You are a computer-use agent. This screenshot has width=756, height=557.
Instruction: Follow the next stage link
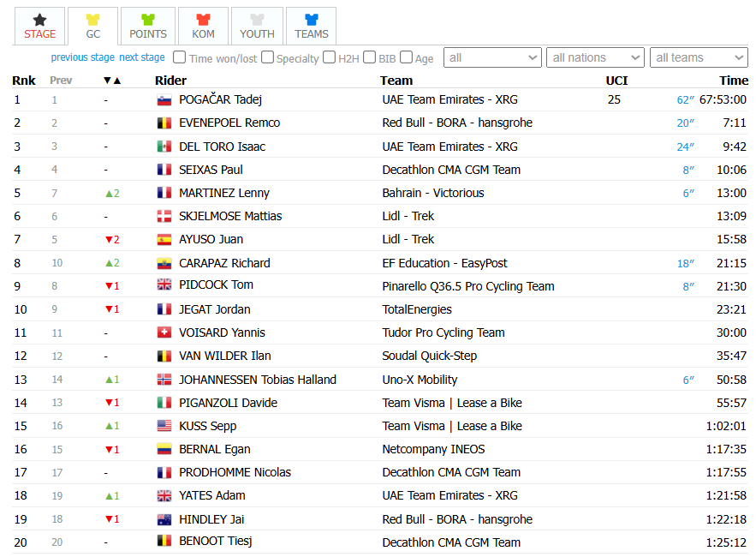[142, 57]
